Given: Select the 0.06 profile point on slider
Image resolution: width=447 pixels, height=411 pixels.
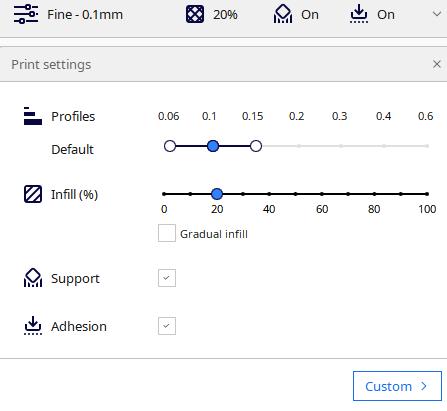Looking at the screenshot, I should pyautogui.click(x=170, y=146).
